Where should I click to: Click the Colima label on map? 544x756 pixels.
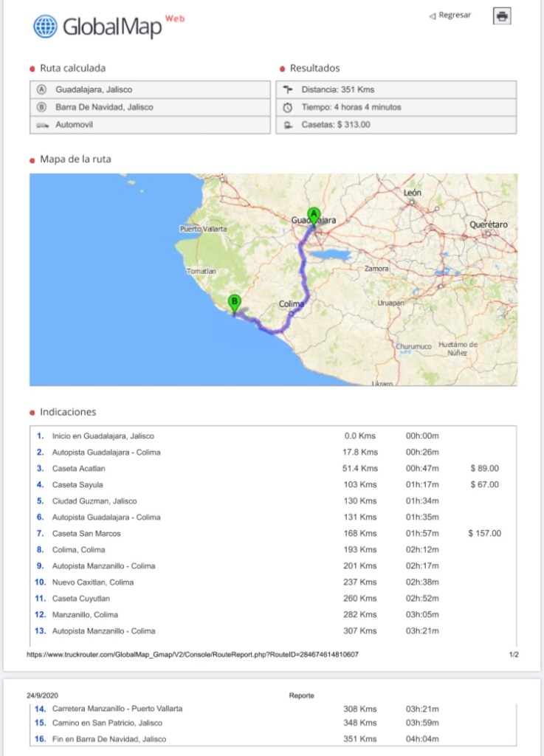click(x=291, y=304)
